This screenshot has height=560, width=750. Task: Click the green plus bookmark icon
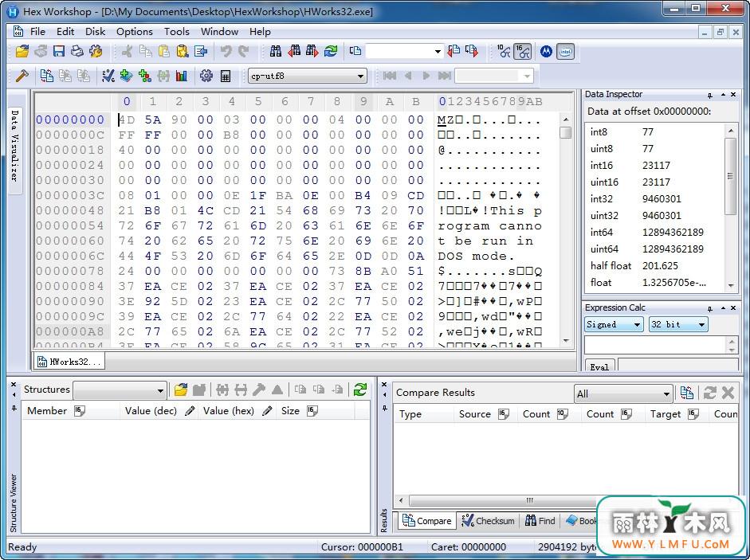coord(126,76)
